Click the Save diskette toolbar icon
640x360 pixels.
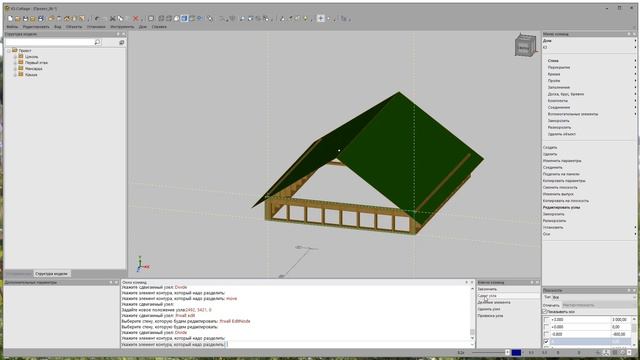tap(25, 19)
